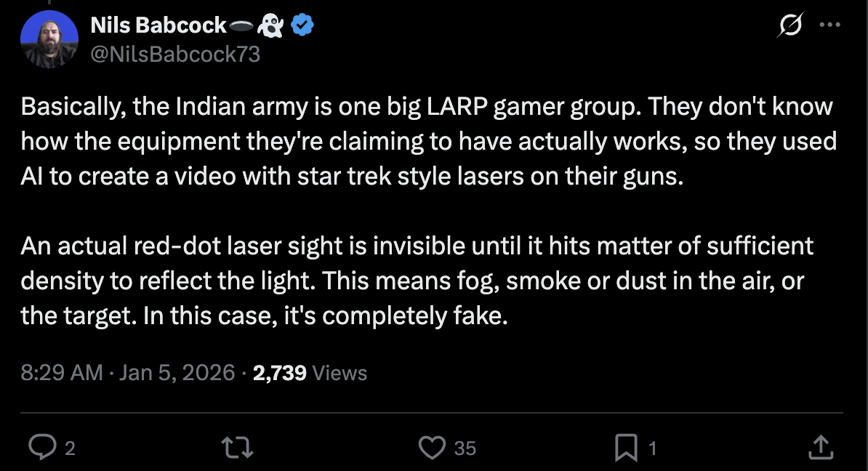
Task: View the 2,739 Views analytics
Action: (x=310, y=373)
